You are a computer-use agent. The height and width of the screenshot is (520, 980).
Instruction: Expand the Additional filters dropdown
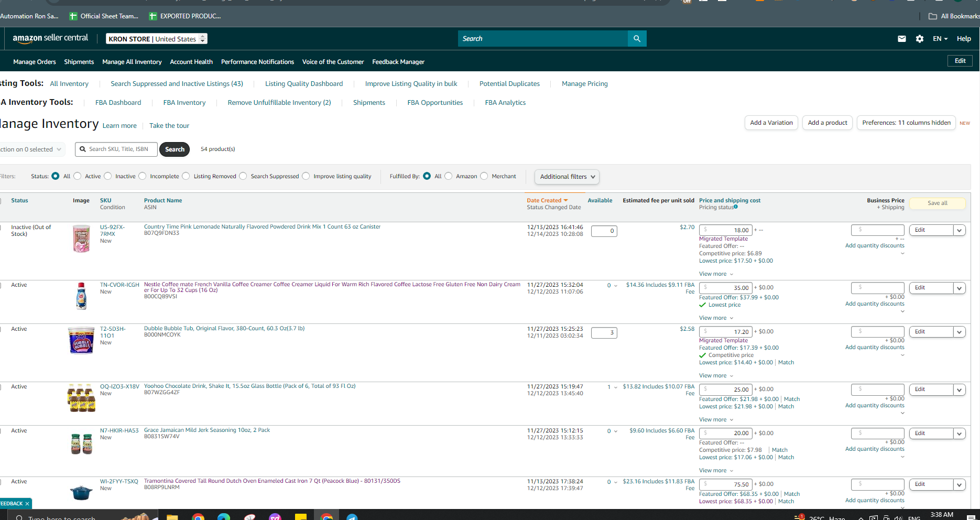click(567, 177)
